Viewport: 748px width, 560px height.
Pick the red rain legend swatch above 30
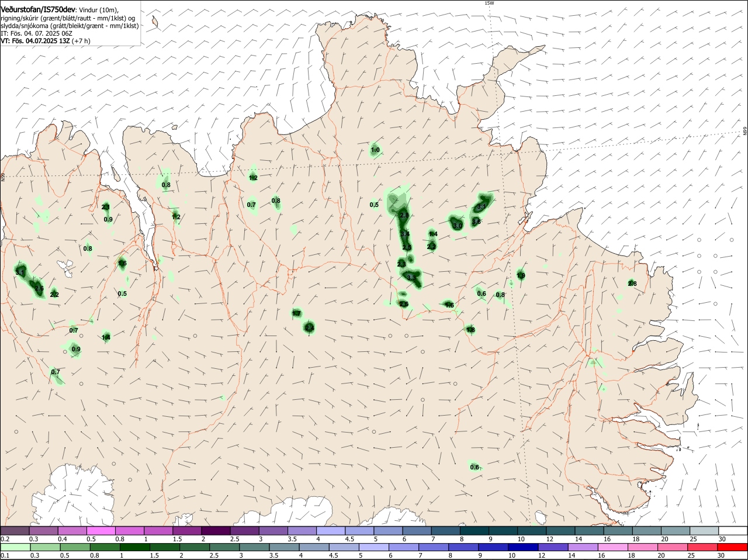[733, 547]
